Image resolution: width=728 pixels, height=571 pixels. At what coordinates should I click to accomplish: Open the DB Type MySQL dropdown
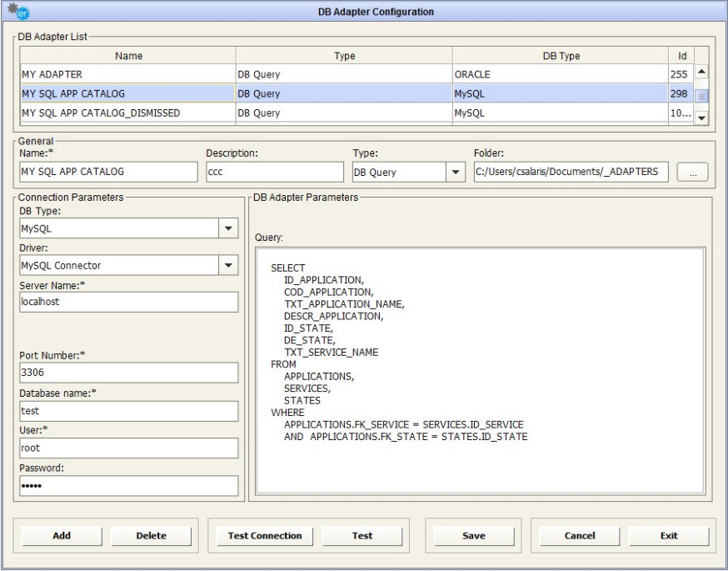(x=228, y=228)
